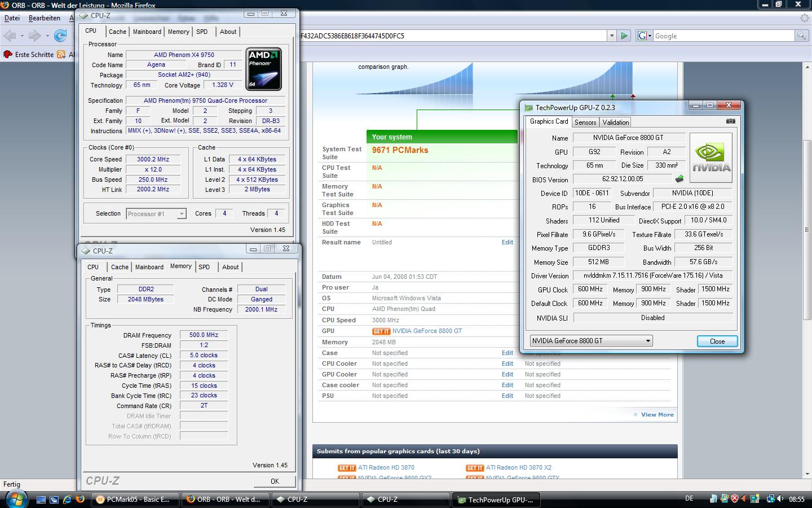Click the search magnifier icon in Firefox
812x508 pixels.
point(801,36)
